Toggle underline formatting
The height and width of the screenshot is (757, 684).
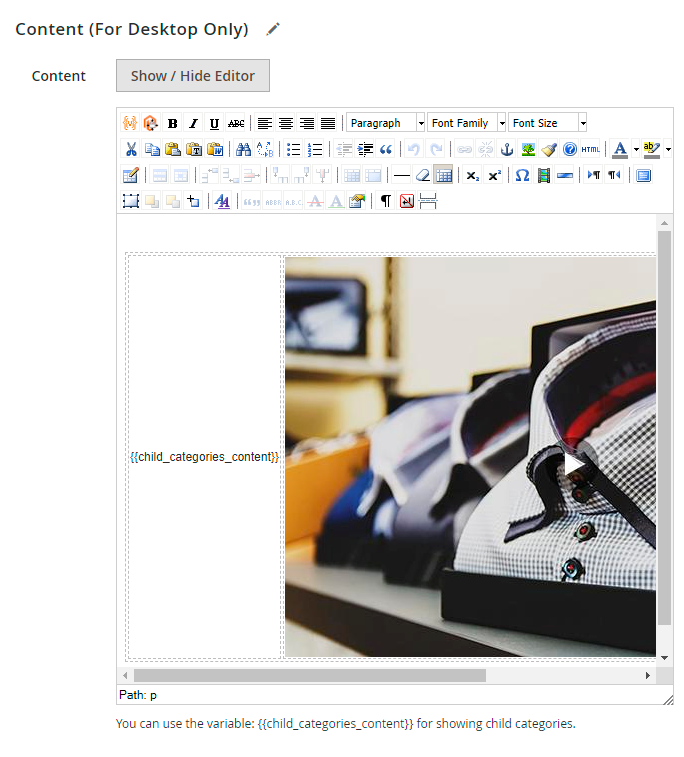pyautogui.click(x=214, y=124)
